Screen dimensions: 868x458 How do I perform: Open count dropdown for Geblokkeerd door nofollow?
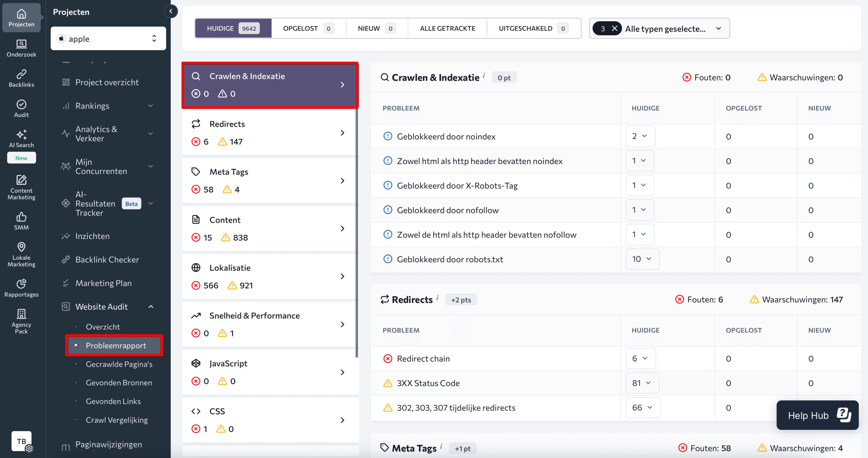[640, 210]
